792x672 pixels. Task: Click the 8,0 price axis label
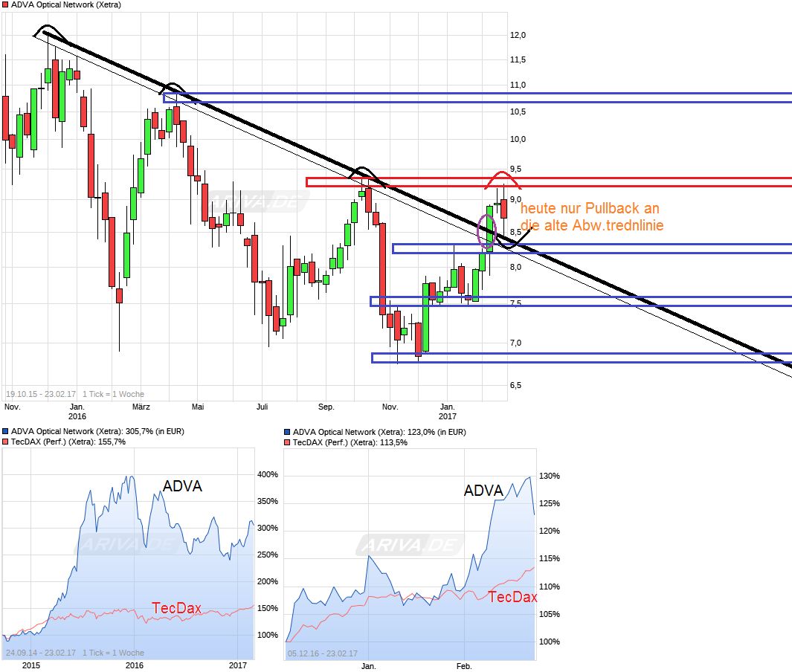pyautogui.click(x=515, y=267)
